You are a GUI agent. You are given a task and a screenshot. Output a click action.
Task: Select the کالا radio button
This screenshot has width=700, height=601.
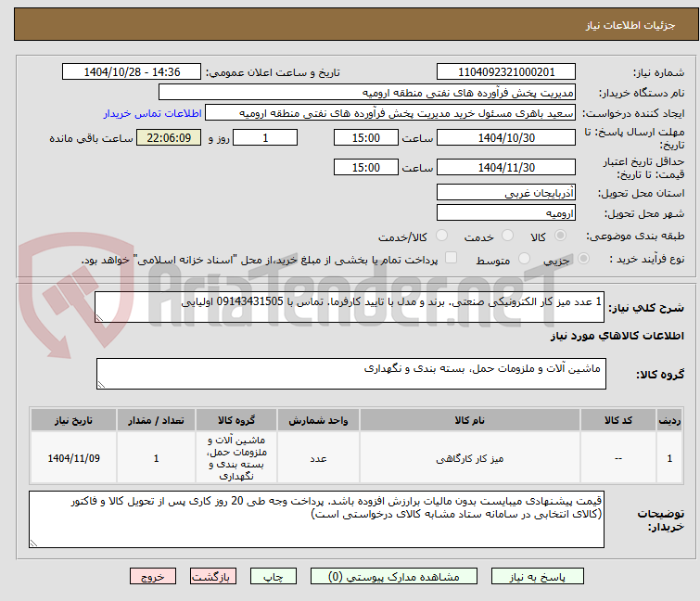(560, 236)
